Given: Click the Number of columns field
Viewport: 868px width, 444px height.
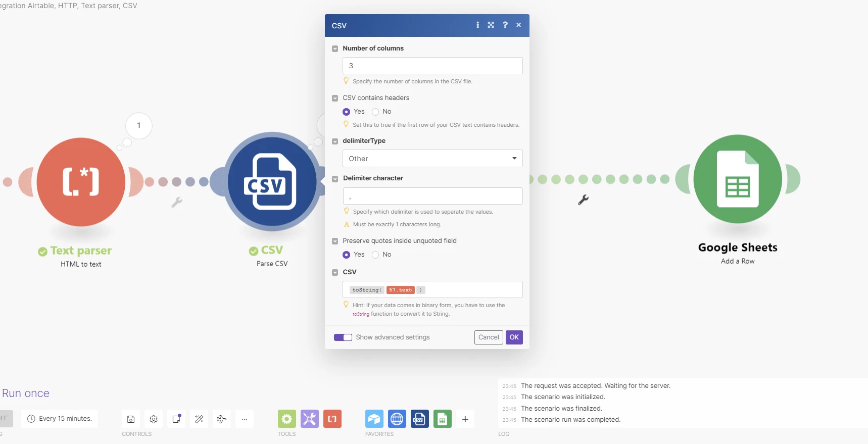Looking at the screenshot, I should [432, 66].
